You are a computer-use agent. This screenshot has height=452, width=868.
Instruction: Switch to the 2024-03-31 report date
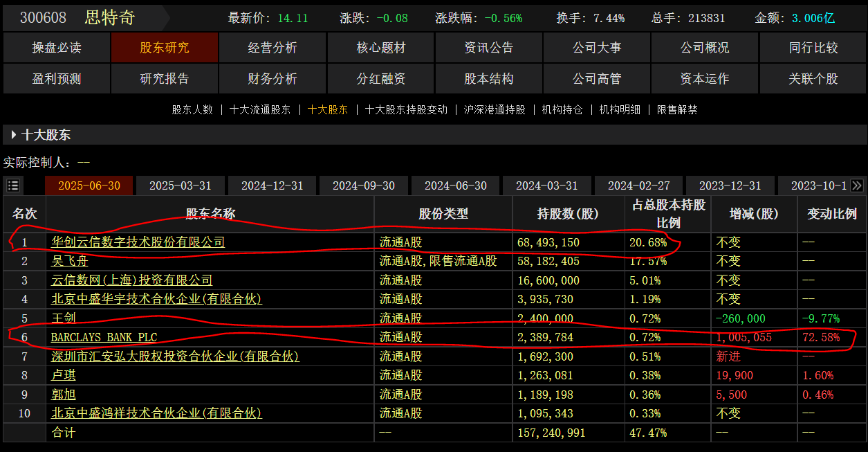point(547,186)
